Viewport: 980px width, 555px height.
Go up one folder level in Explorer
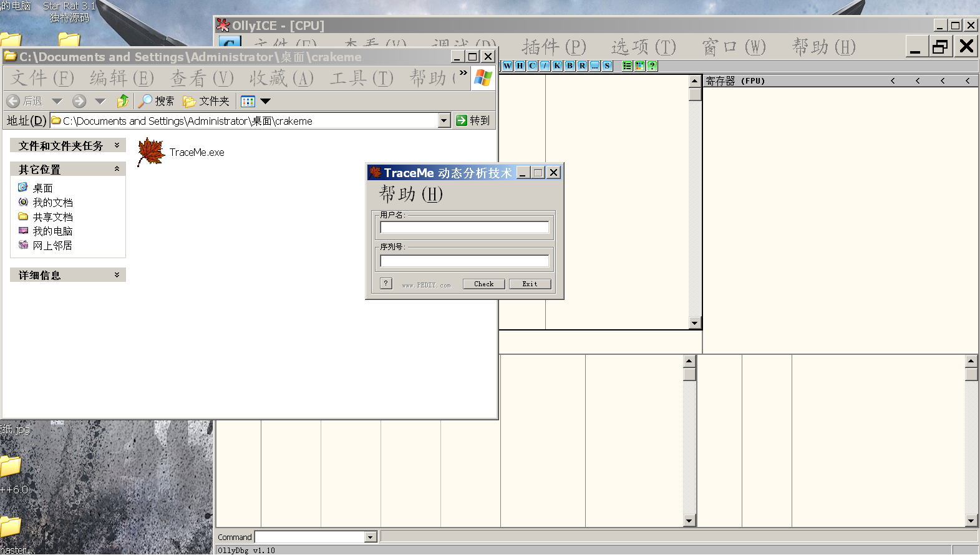(x=123, y=101)
